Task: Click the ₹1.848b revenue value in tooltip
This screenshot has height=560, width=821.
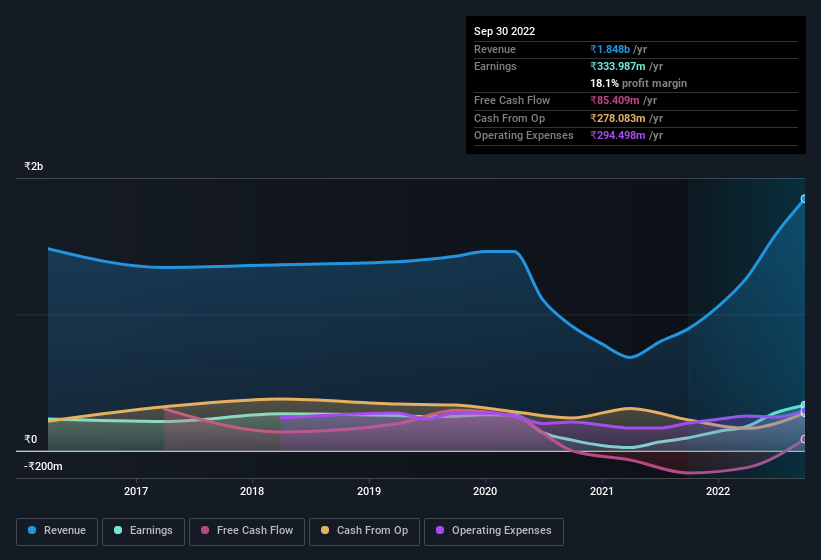Action: point(610,49)
